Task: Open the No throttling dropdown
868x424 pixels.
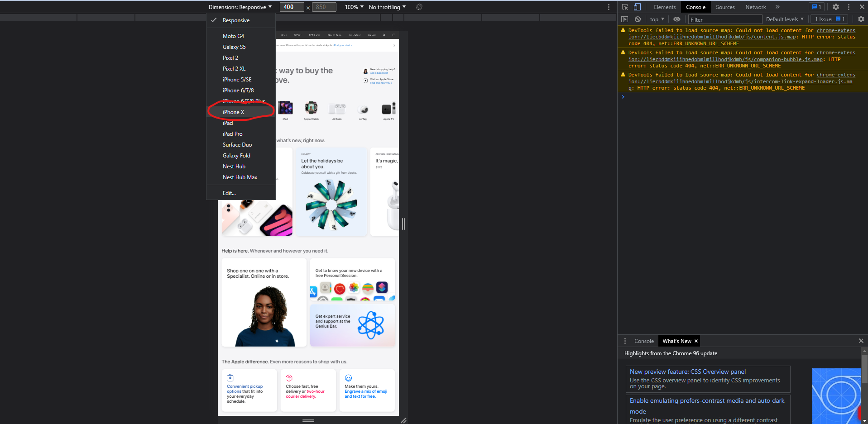Action: tap(387, 7)
